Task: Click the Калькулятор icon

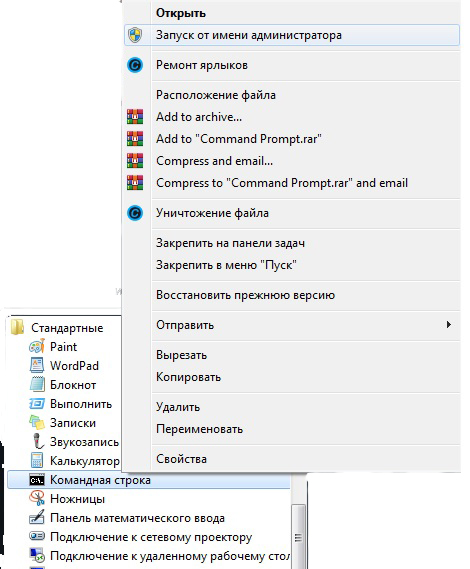Action: (37, 460)
